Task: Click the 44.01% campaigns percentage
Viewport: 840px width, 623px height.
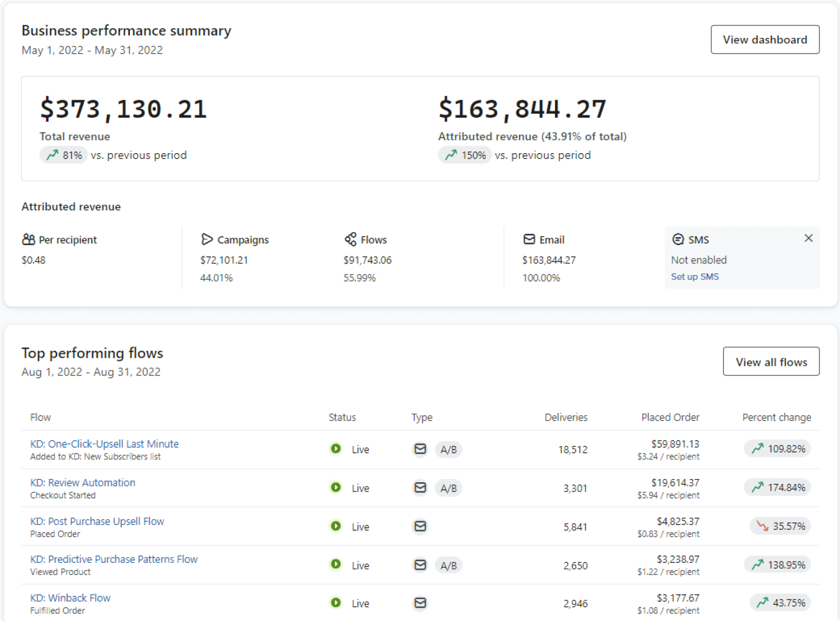Action: point(217,278)
